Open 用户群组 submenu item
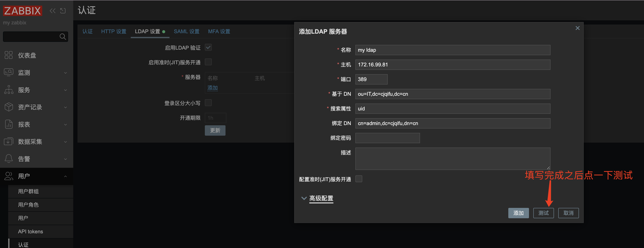The height and width of the screenshot is (248, 644). (41, 191)
